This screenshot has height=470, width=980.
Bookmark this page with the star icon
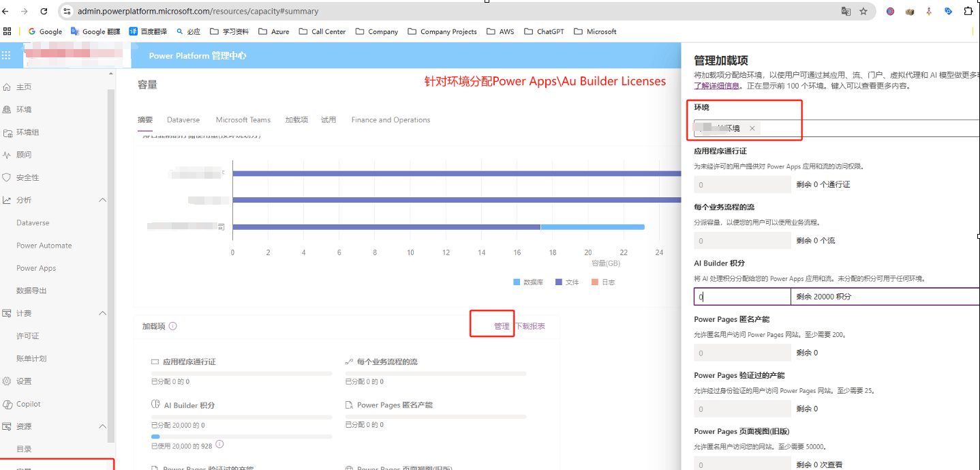(863, 11)
